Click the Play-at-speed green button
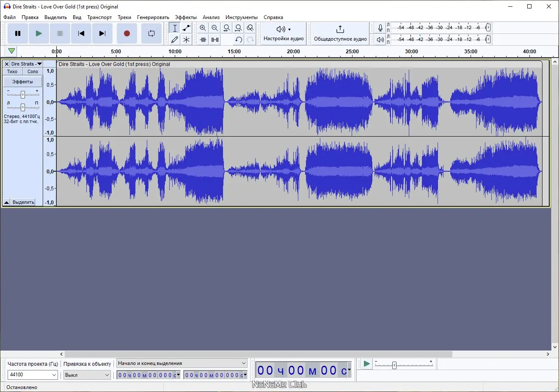This screenshot has height=392, width=559. tap(366, 364)
